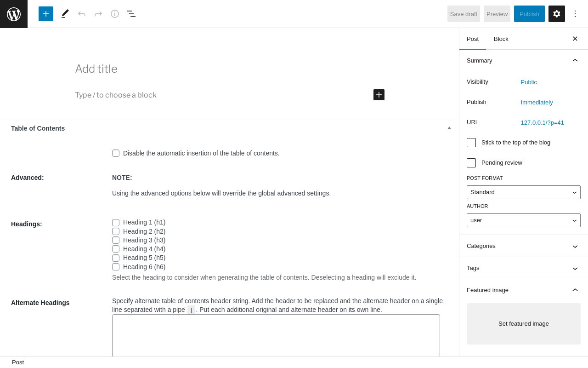
Task: Expand the Tags panel
Action: [524, 268]
